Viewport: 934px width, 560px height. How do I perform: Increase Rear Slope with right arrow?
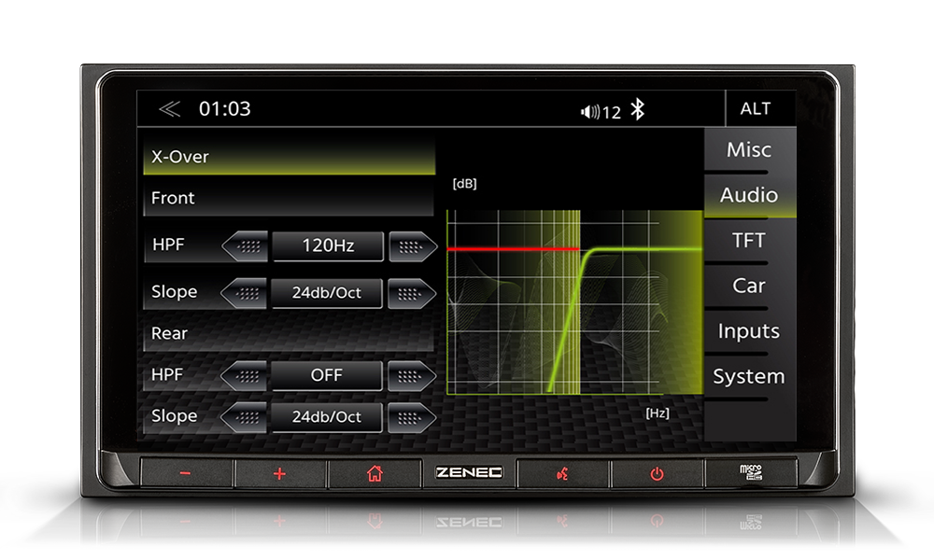[412, 417]
